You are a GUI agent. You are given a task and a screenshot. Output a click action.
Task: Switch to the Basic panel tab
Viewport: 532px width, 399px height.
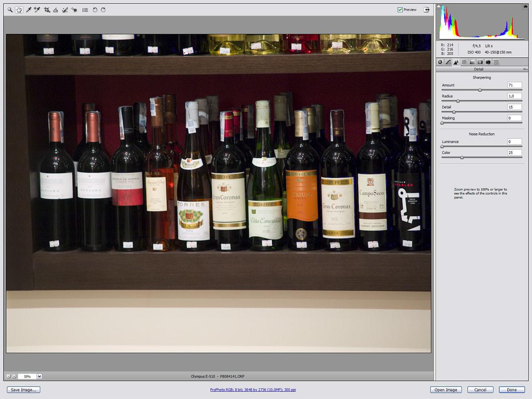point(440,62)
